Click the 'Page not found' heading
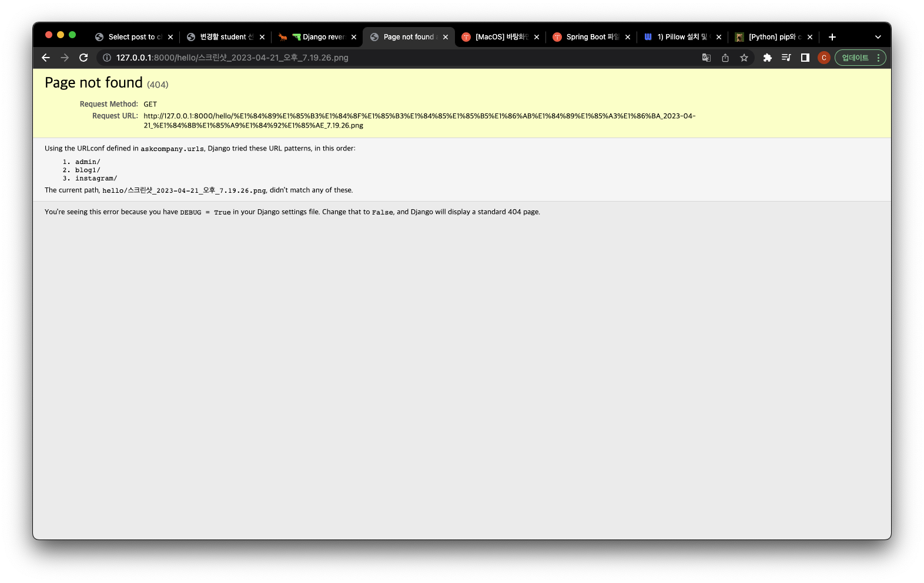 coord(93,83)
